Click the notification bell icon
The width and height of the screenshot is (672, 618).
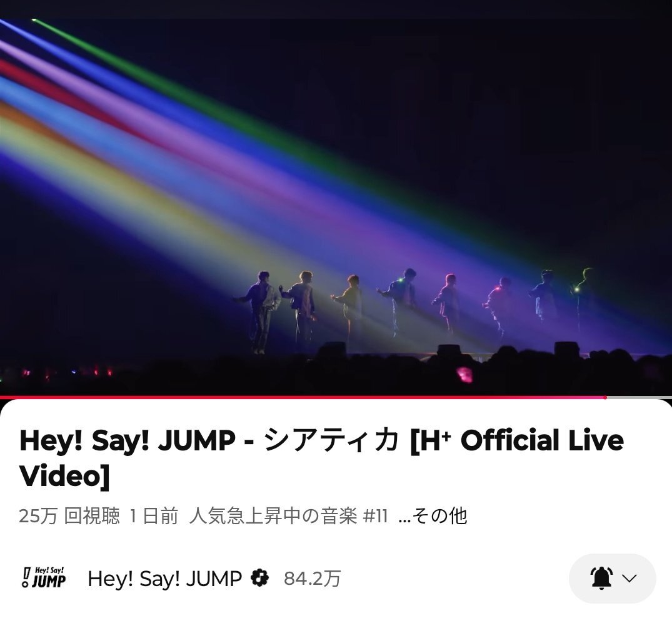click(602, 578)
